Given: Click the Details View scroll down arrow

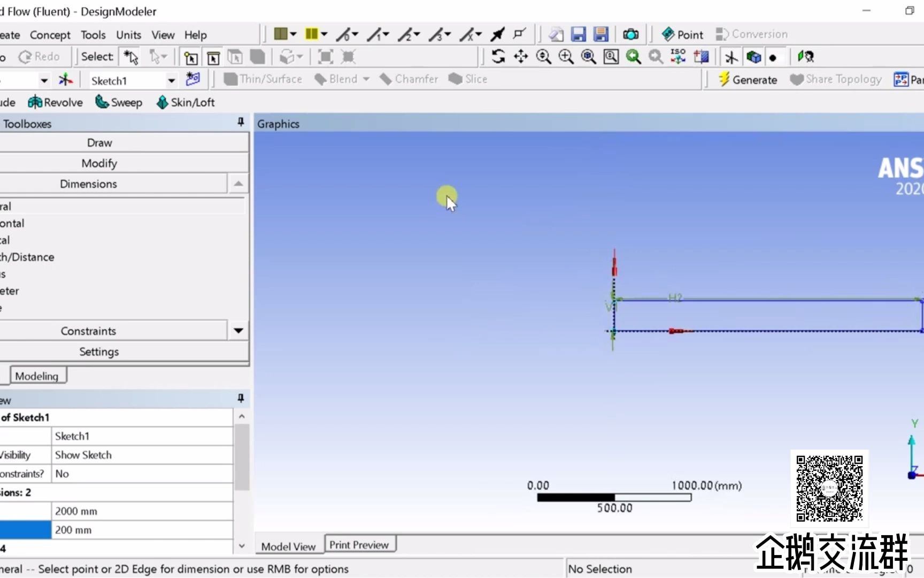Looking at the screenshot, I should (242, 546).
